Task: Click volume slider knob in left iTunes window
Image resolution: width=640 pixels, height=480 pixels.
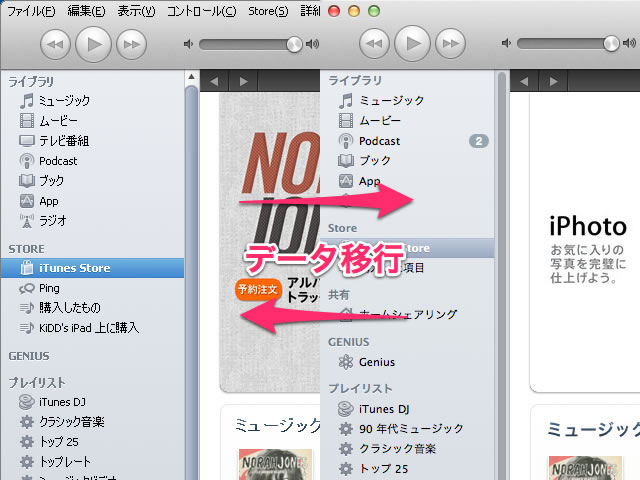Action: [x=294, y=44]
